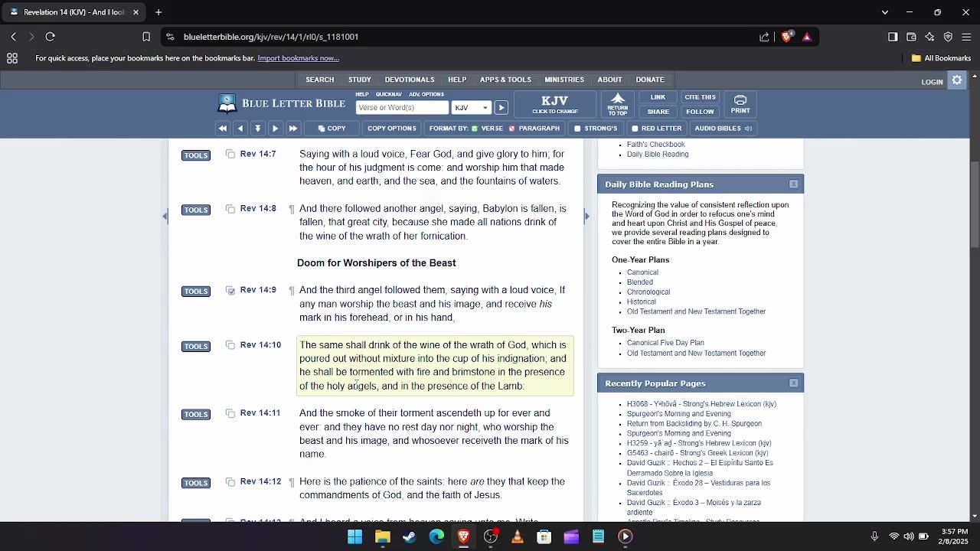Open site settings gear icon
This screenshot has height=551, width=980.
click(x=957, y=80)
